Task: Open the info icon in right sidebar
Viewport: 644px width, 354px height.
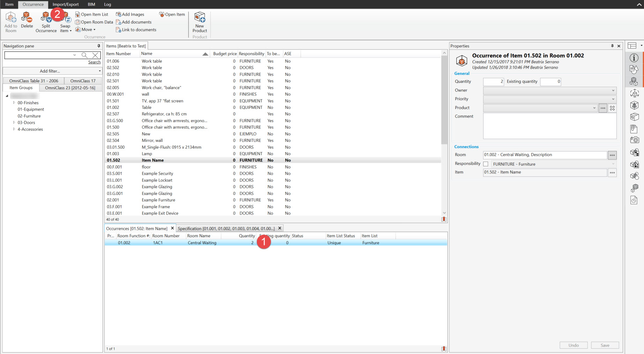Action: click(x=634, y=58)
